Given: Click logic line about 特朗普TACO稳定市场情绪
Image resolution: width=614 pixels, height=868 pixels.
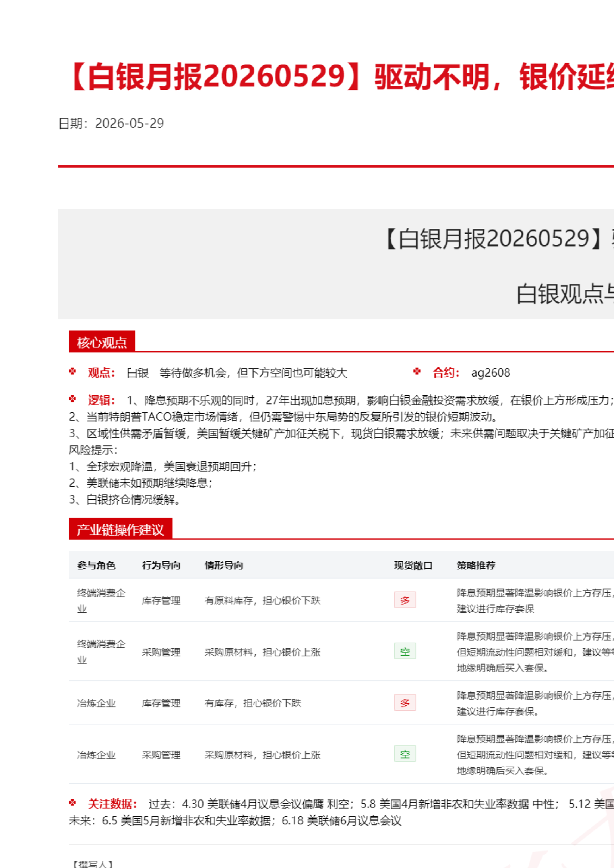Looking at the screenshot, I should point(283,416).
